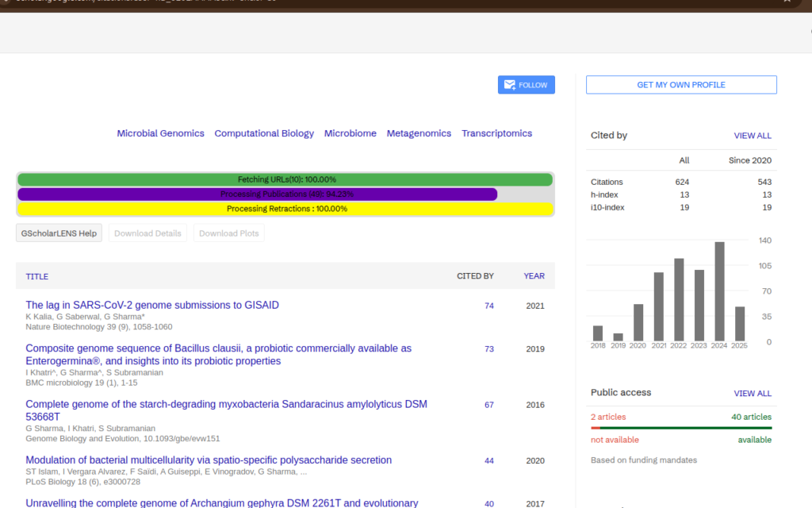Open the 2 articles not available link

pos(607,417)
